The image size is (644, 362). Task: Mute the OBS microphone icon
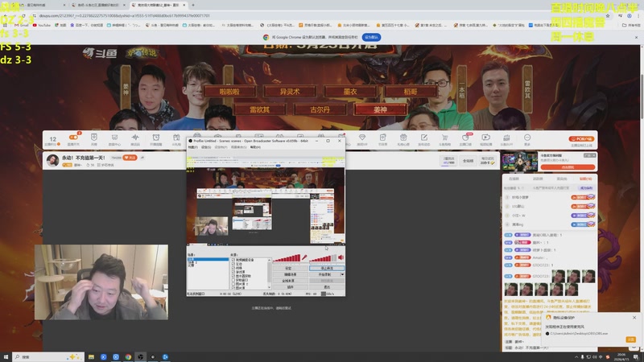(x=304, y=257)
